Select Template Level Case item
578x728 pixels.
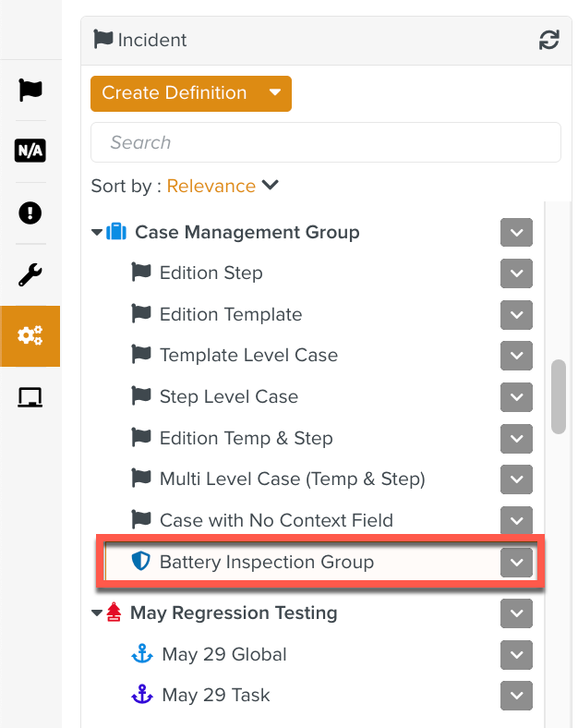(248, 356)
